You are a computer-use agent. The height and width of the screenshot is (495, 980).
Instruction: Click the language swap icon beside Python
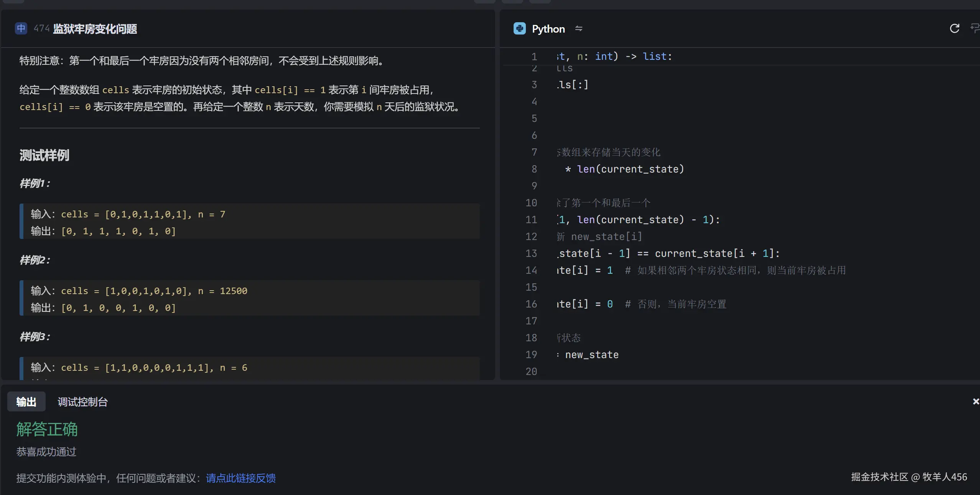pos(579,29)
